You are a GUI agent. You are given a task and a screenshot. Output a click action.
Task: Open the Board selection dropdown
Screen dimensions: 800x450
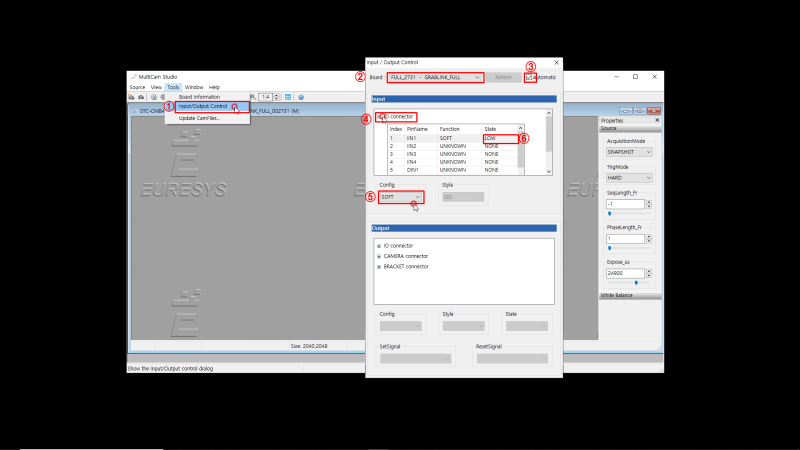tap(435, 78)
